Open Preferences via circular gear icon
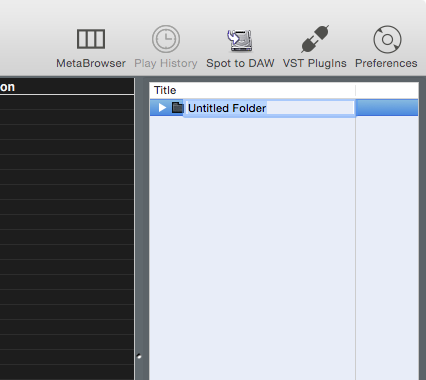The width and height of the screenshot is (426, 380). coord(387,39)
